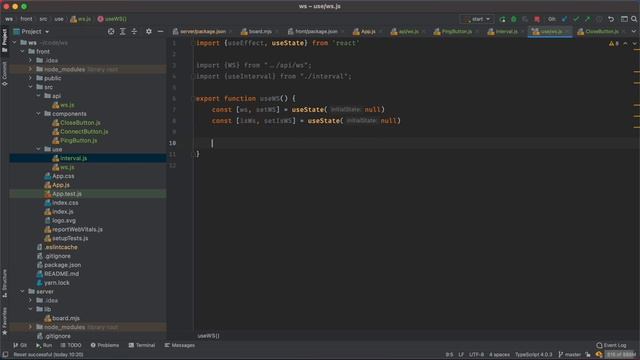Open the Run tool window
Image resolution: width=640 pixels, height=360 pixels.
(x=44, y=345)
